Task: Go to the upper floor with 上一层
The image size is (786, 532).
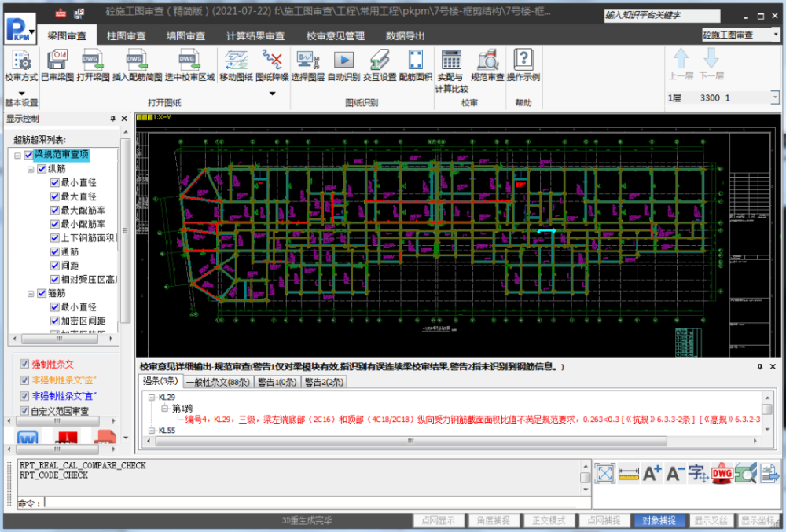Action: point(681,64)
